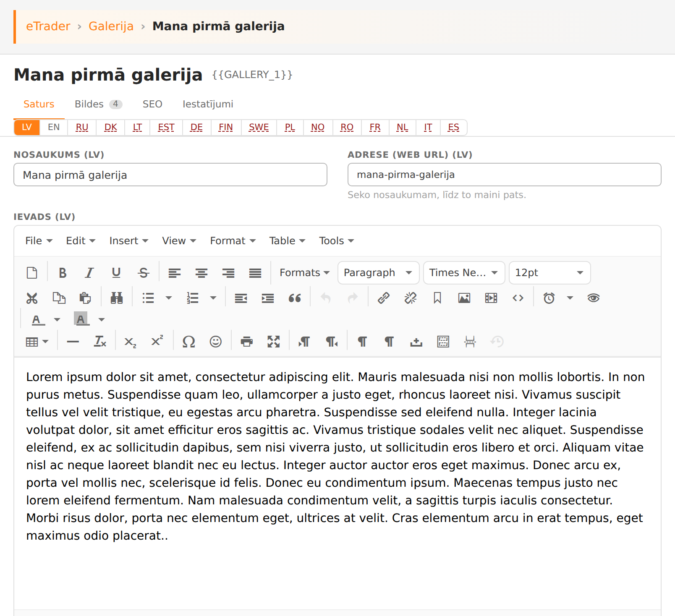Insert an image

[x=464, y=298]
